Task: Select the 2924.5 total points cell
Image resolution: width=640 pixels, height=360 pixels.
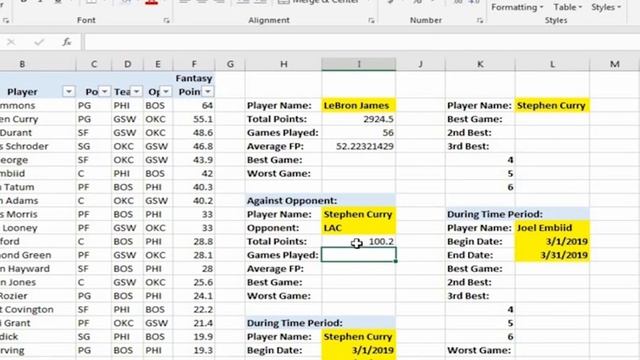Action: click(358, 119)
